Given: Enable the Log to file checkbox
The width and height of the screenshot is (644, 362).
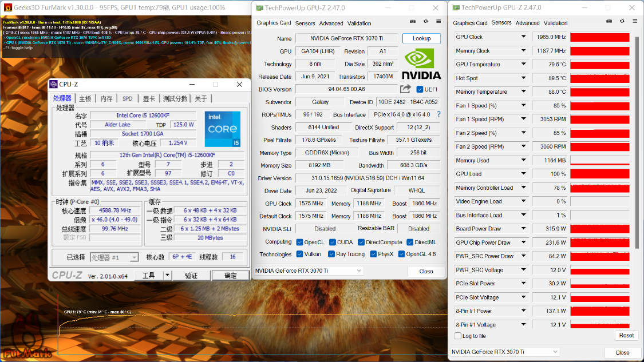Looking at the screenshot, I should point(457,336).
